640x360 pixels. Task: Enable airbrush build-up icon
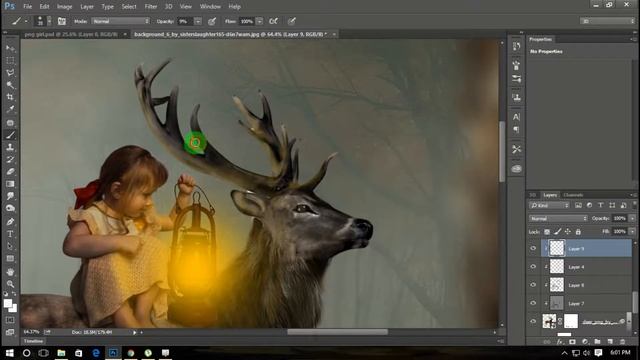pyautogui.click(x=273, y=21)
